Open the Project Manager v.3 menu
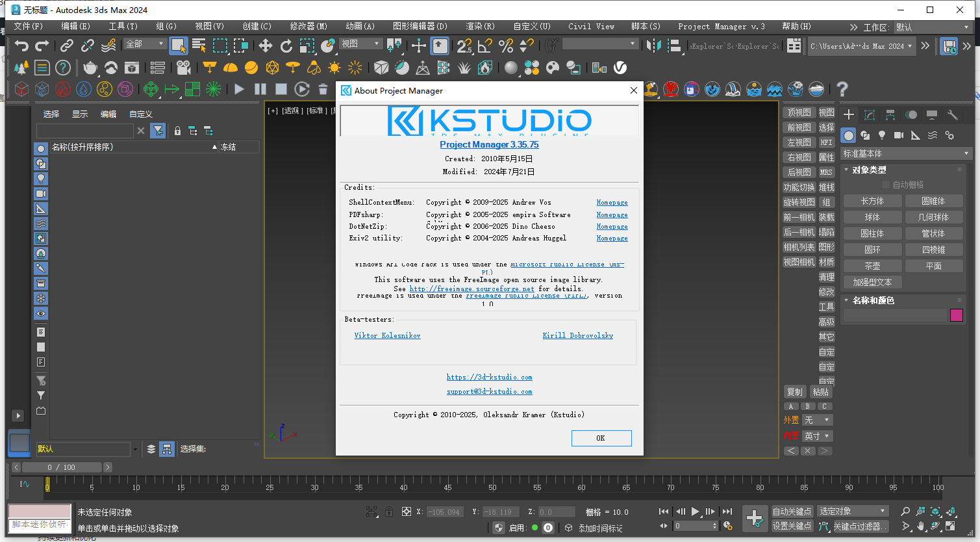 721,27
